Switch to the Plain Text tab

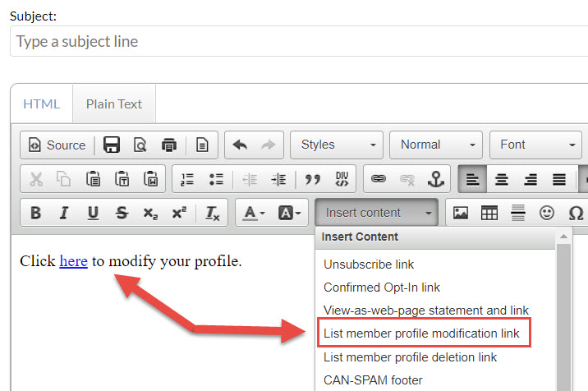(x=114, y=103)
